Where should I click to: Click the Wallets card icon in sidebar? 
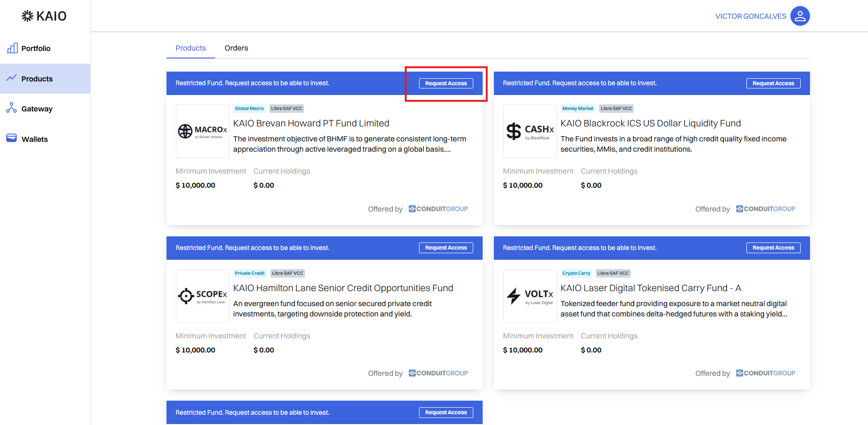tap(12, 138)
